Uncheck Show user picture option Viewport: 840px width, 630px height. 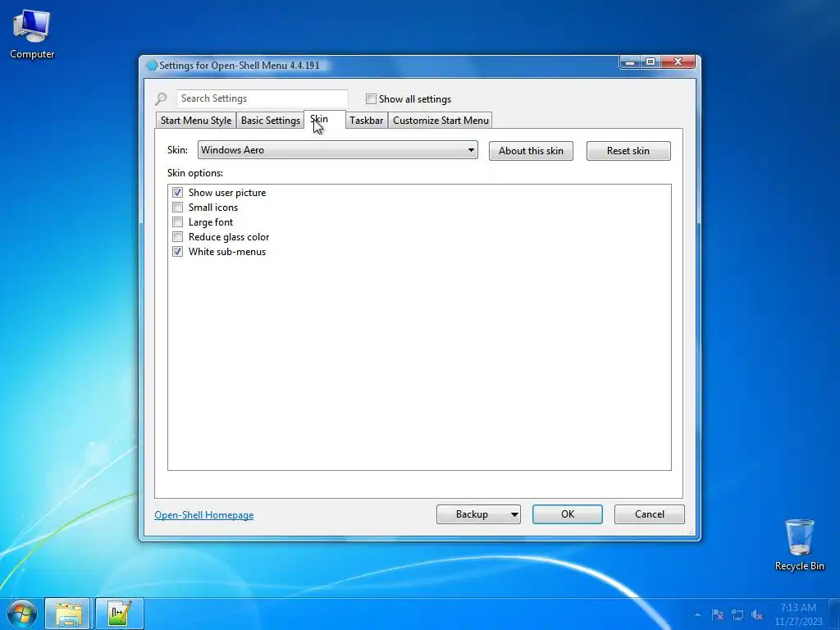[177, 192]
